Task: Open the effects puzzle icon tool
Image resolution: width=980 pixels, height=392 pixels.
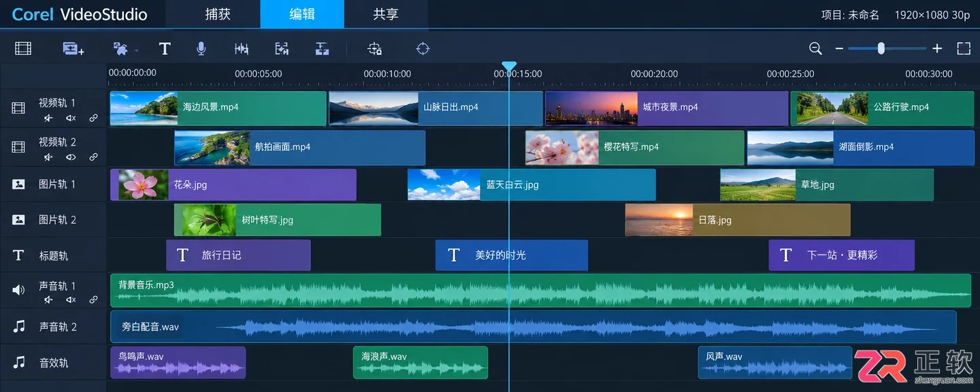Action: tap(120, 48)
